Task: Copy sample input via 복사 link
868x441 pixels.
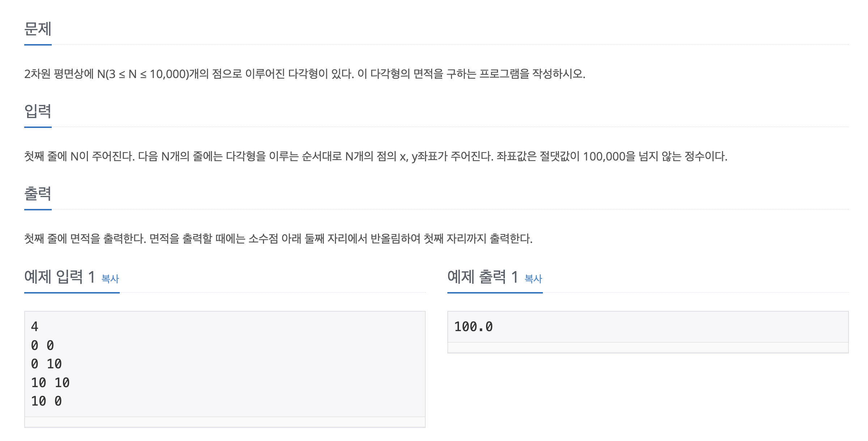Action: 110,279
